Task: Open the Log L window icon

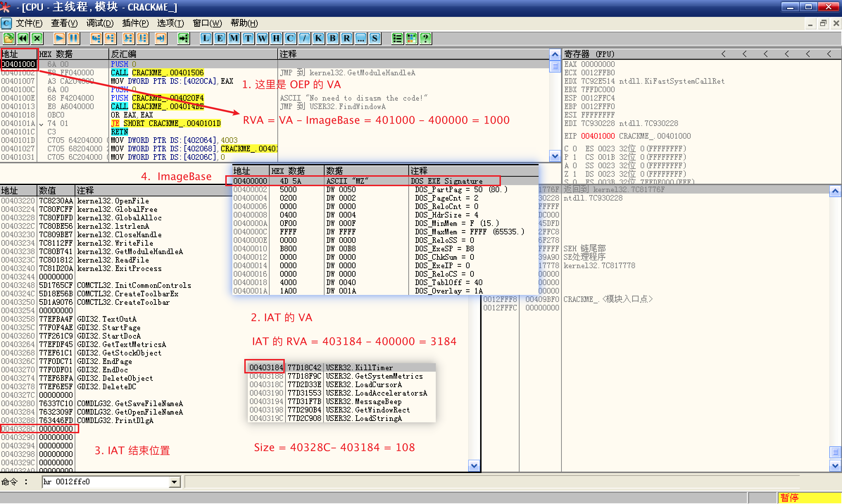Action: point(206,38)
